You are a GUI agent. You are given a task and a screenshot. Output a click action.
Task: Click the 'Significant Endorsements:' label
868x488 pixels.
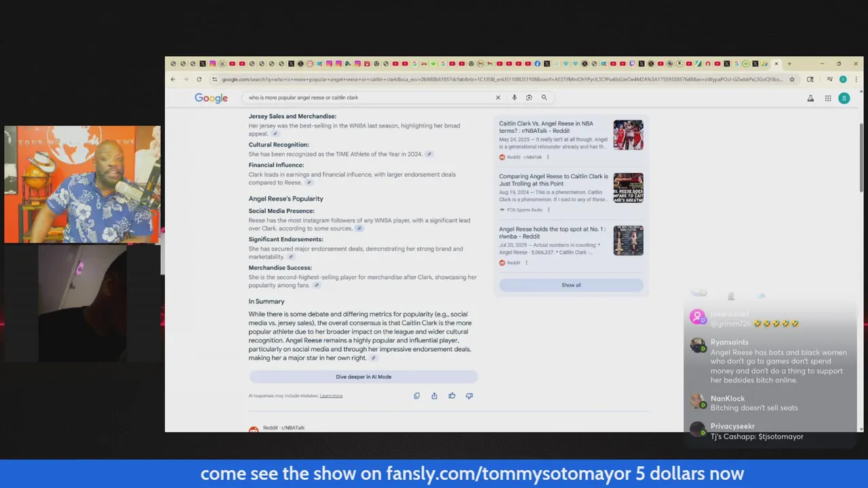coord(285,240)
